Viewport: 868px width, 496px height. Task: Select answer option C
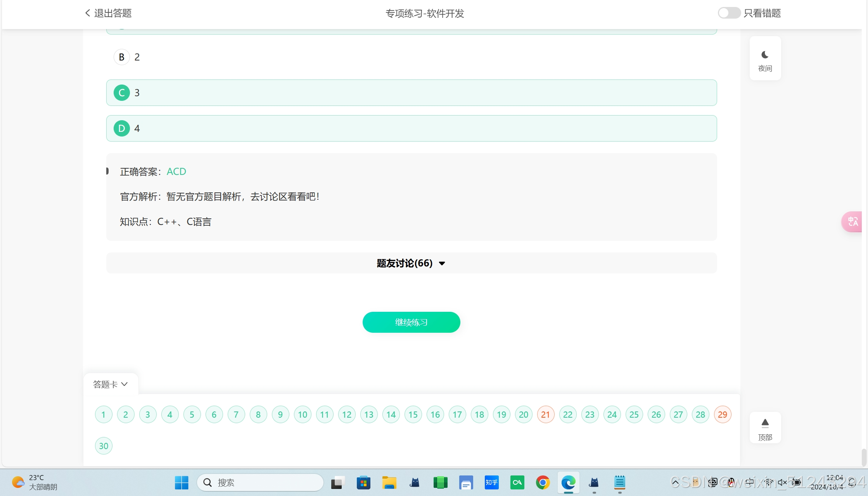[121, 93]
